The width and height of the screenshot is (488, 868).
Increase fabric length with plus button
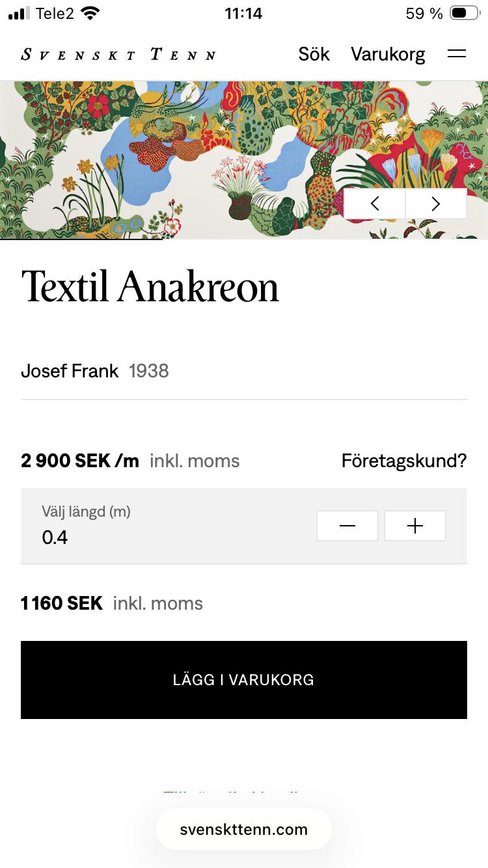coord(415,526)
